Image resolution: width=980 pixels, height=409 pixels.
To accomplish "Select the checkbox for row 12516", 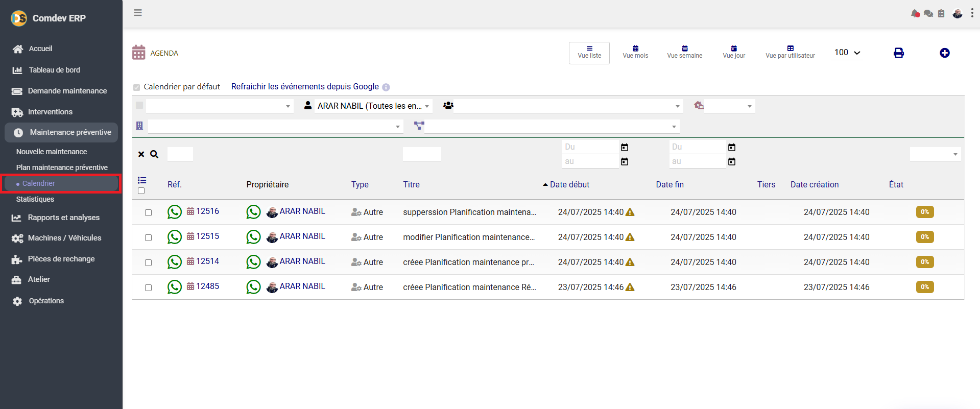I will [x=148, y=212].
